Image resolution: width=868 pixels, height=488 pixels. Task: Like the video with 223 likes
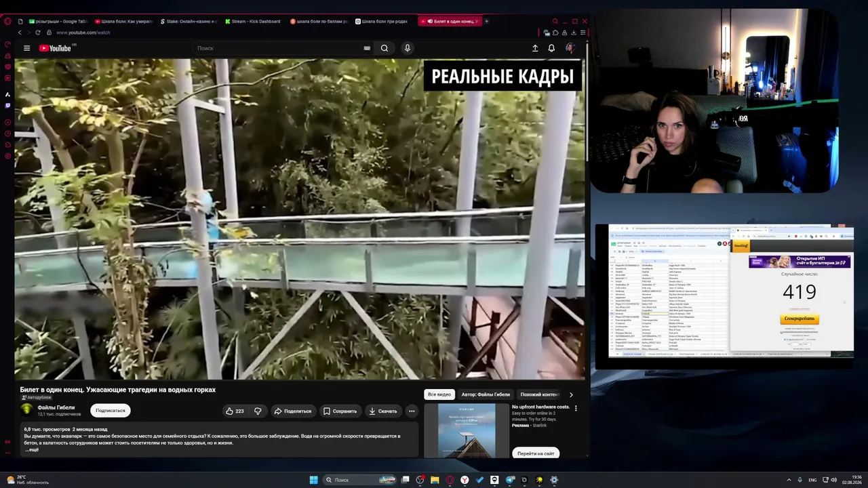coord(235,411)
